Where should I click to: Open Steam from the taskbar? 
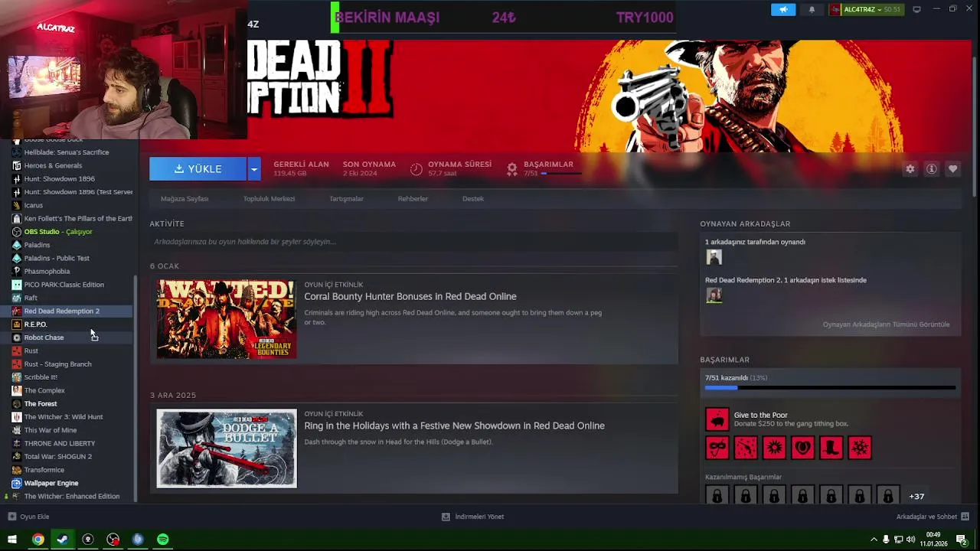[63, 540]
